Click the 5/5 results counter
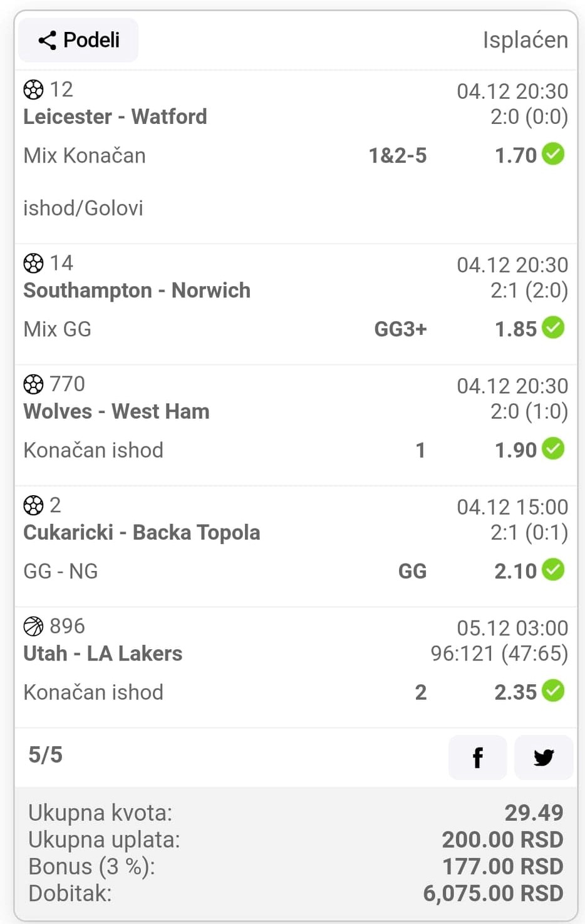585x924 pixels. tap(45, 755)
